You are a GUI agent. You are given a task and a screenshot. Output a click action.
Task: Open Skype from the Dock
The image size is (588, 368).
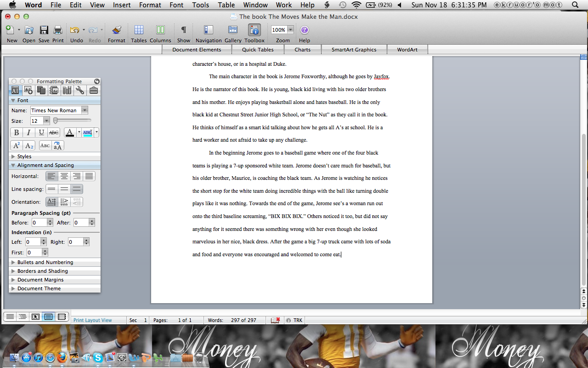pyautogui.click(x=98, y=357)
